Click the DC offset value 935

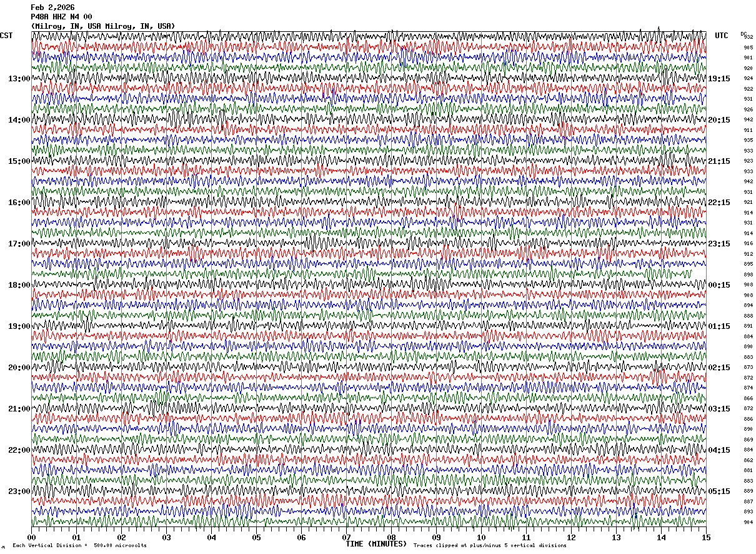748,141
